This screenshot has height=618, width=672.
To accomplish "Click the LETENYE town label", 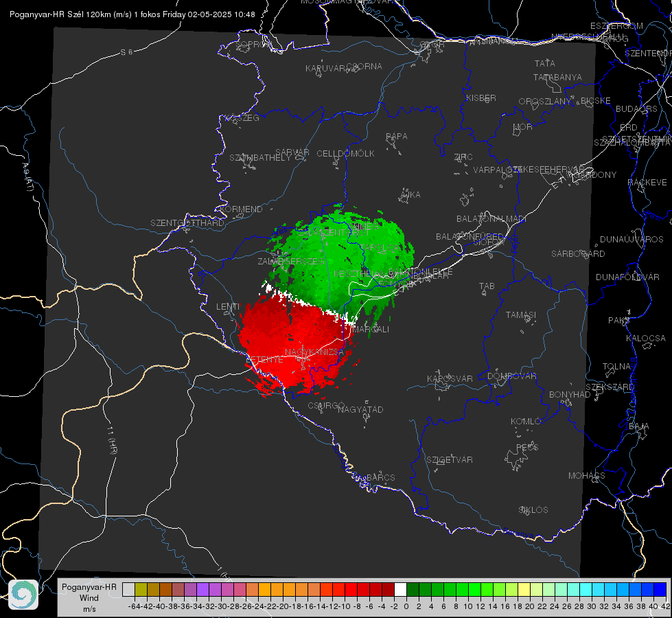I will (x=264, y=360).
